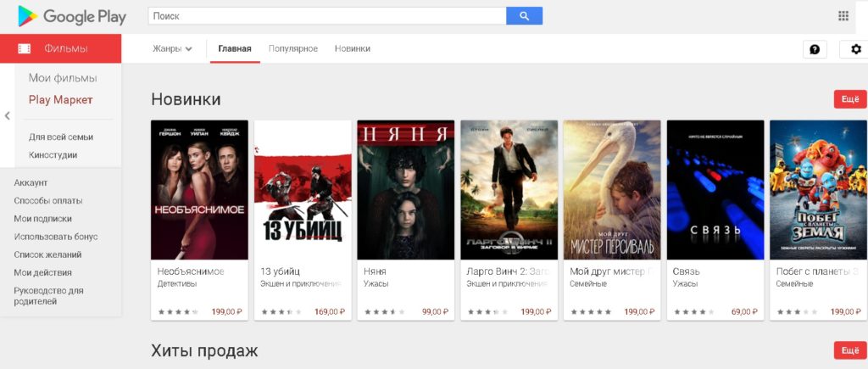Click in the Поиск search field
This screenshot has height=369, width=868.
tap(326, 16)
